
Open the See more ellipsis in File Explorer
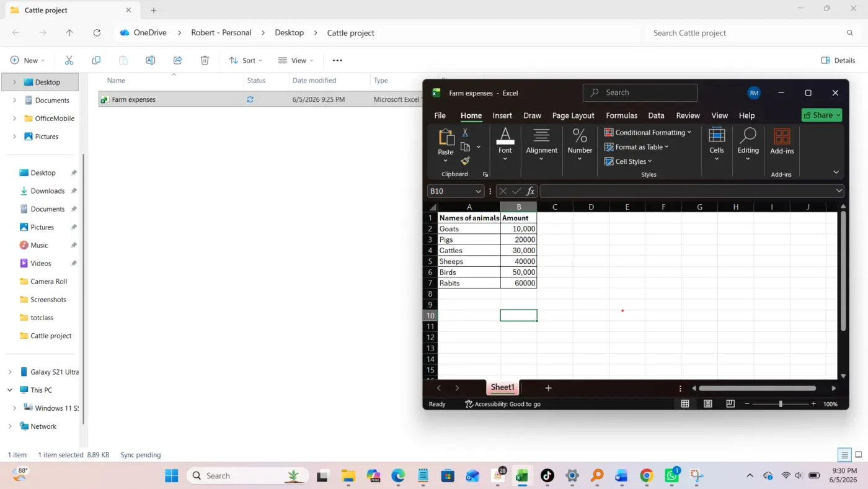pyautogui.click(x=337, y=60)
